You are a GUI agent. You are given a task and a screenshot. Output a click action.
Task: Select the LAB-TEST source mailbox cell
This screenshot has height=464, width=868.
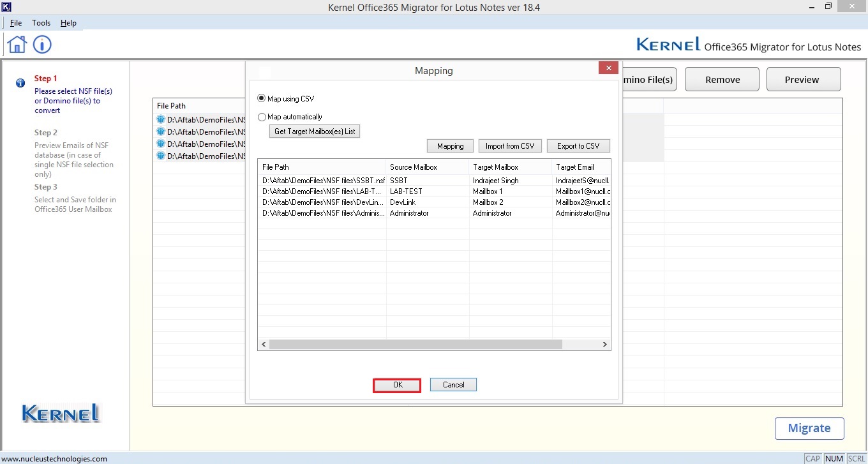pyautogui.click(x=428, y=191)
